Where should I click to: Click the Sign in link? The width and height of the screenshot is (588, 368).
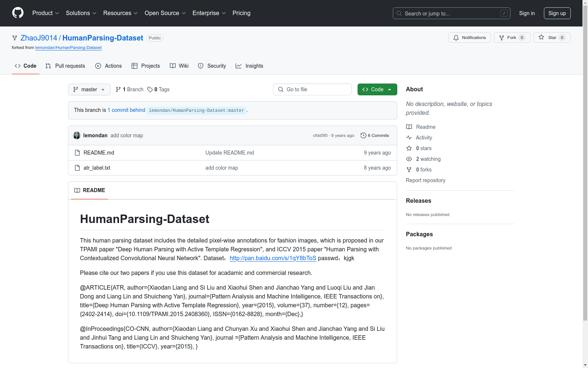pos(527,13)
